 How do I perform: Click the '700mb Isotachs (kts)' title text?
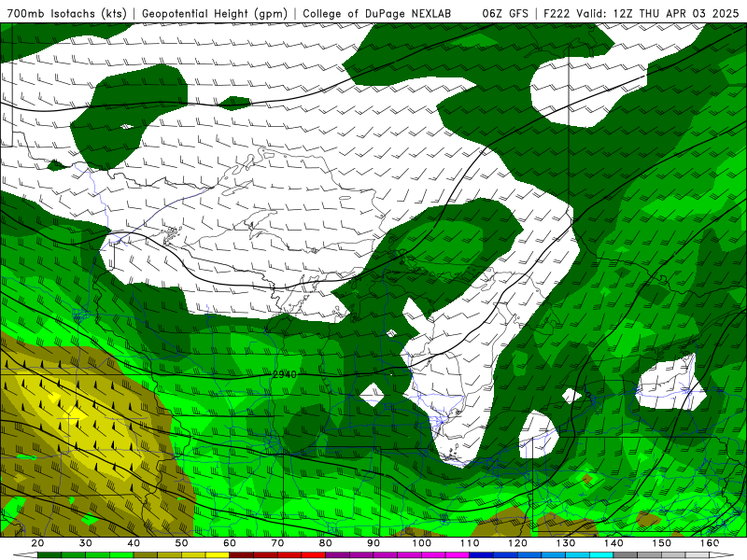coord(67,14)
